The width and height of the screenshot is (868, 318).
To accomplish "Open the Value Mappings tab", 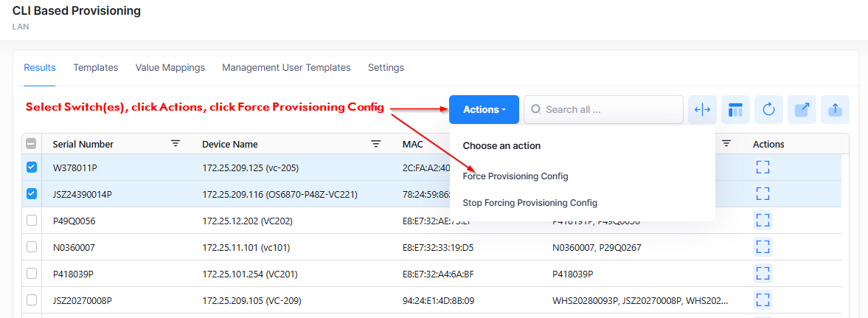I will pyautogui.click(x=170, y=68).
